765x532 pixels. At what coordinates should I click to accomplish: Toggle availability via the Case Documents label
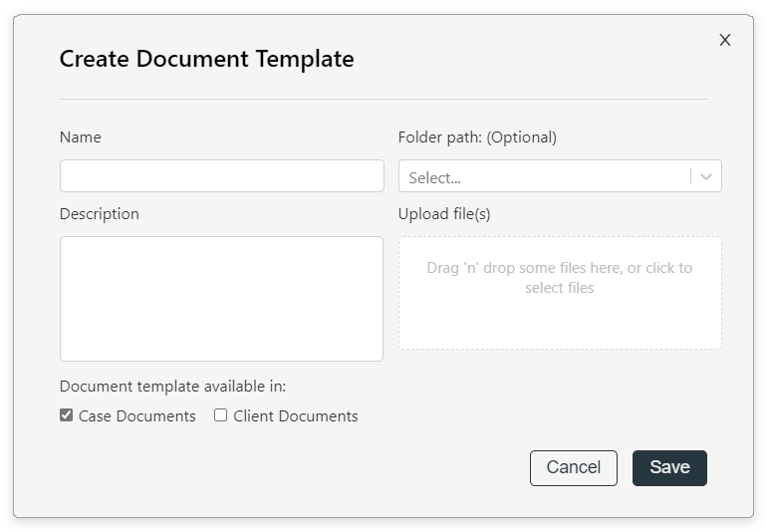tap(137, 416)
